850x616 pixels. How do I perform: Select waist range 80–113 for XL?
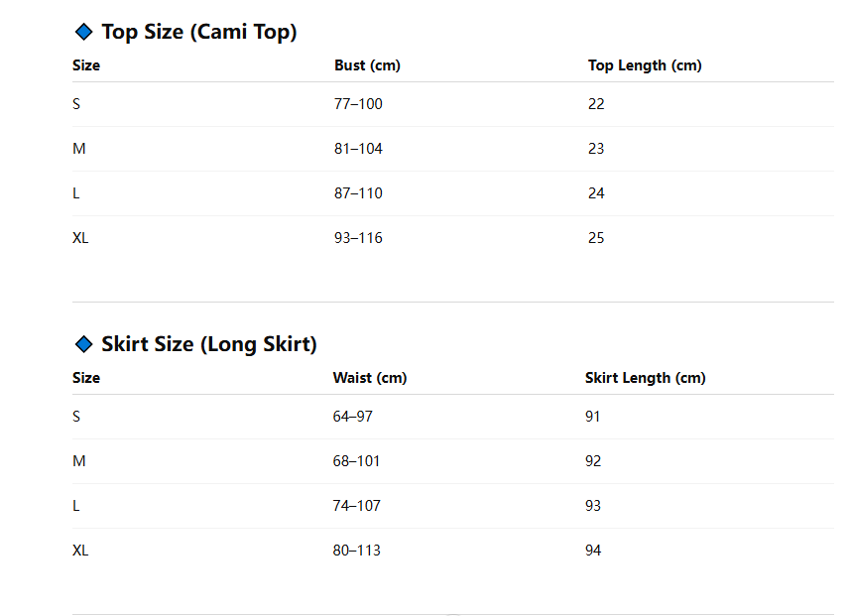357,550
